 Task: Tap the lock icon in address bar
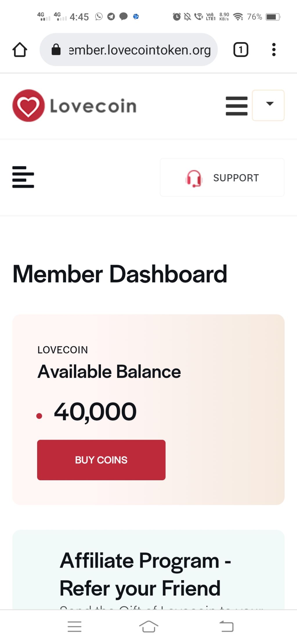coord(56,50)
